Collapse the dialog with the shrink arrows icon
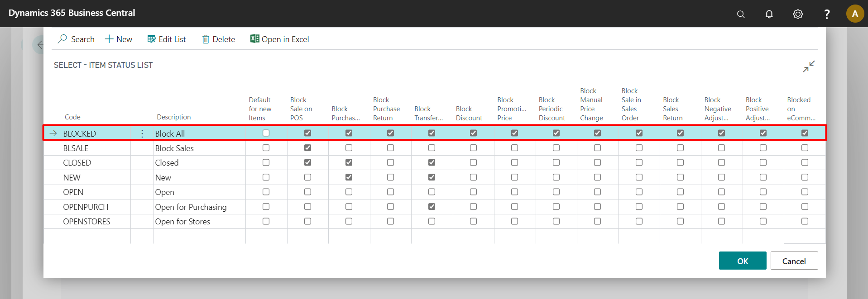The height and width of the screenshot is (299, 868). (x=809, y=66)
